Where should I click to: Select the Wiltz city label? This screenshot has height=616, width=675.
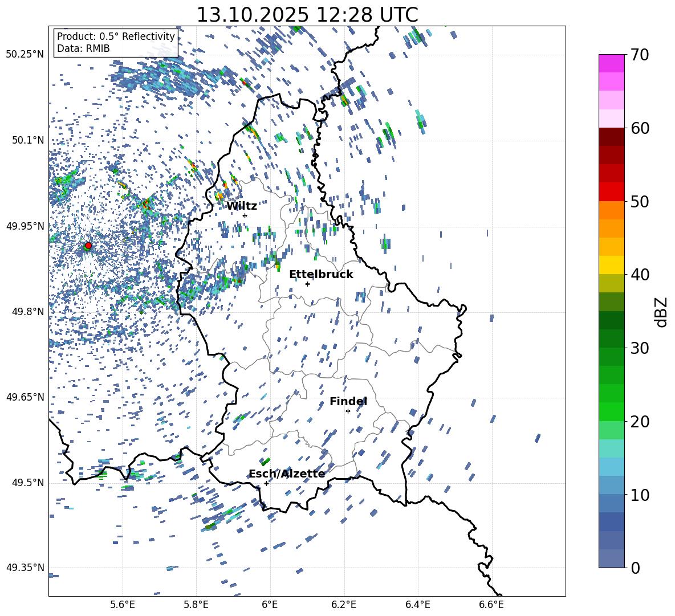coord(242,206)
